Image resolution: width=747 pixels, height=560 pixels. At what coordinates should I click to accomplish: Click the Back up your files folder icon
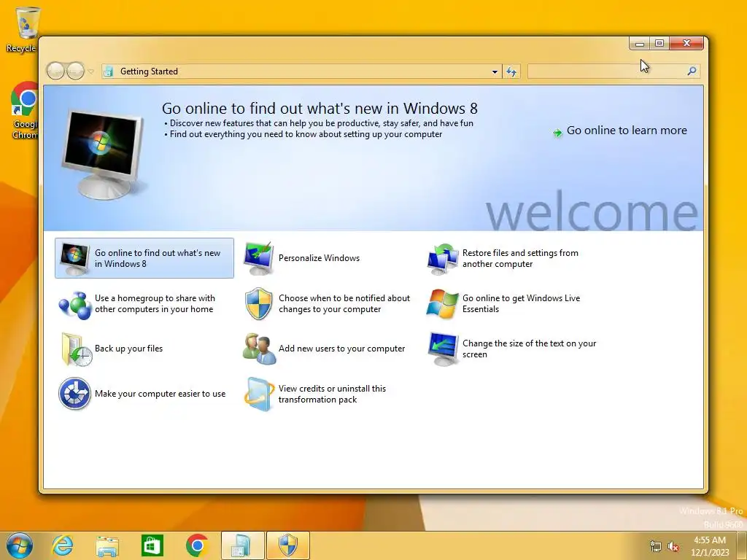(x=75, y=349)
